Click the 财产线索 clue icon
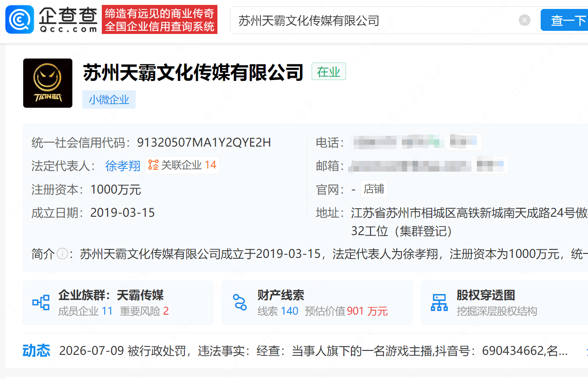Viewport: 588px width, 379px height. pos(240,303)
